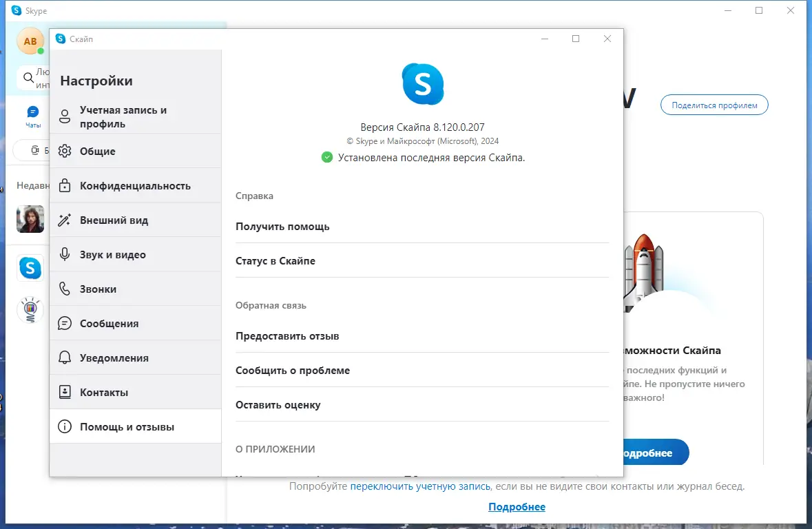Click the search magnifier in Skype main window
812x529 pixels.
coord(28,79)
